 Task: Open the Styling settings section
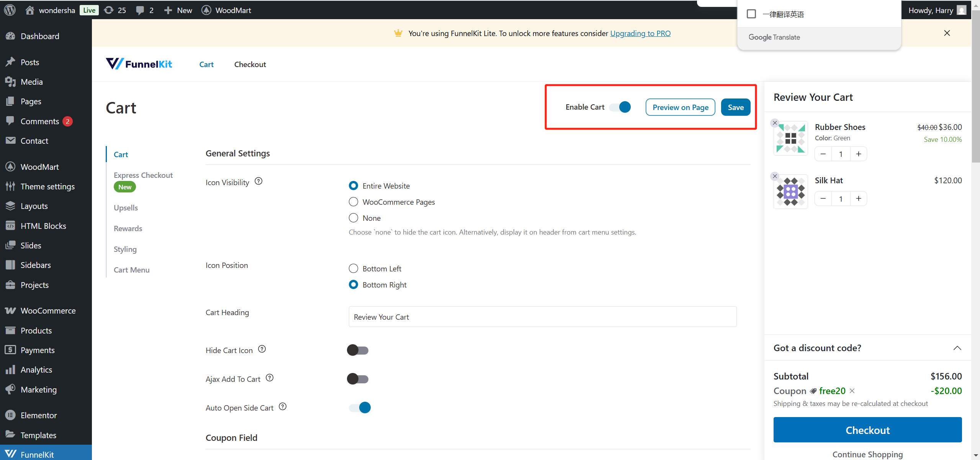(x=125, y=249)
